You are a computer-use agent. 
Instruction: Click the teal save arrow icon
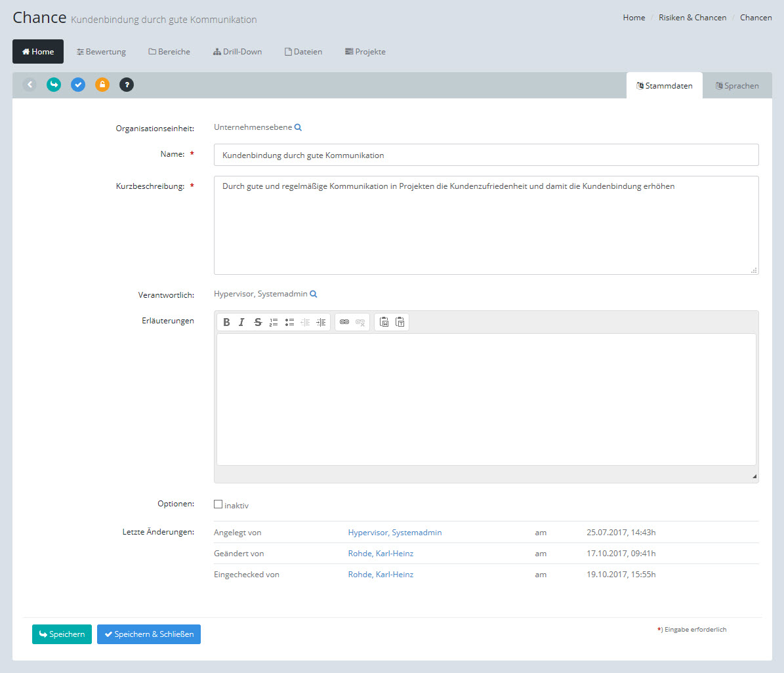pyautogui.click(x=54, y=85)
